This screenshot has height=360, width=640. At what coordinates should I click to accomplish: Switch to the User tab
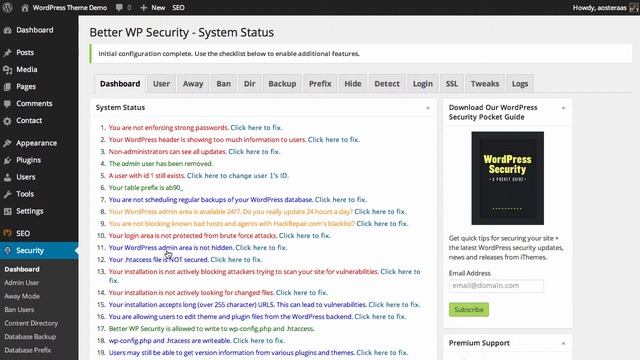[161, 84]
